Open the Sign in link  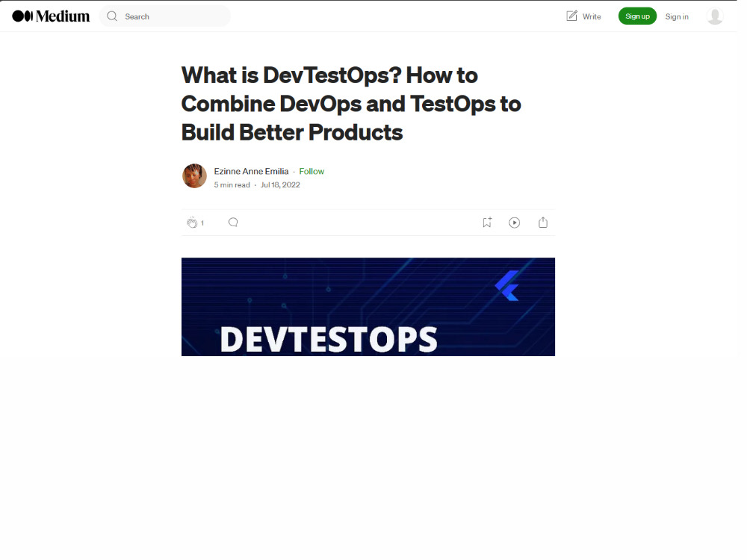[677, 16]
